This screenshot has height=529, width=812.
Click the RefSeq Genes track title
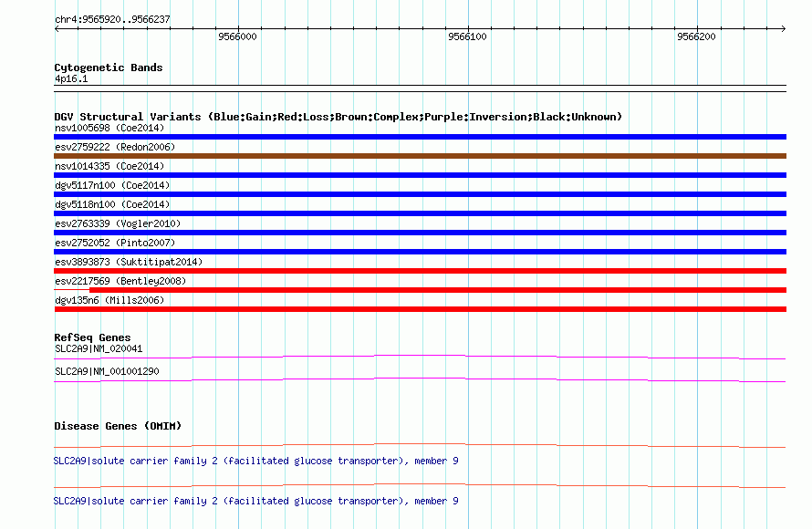92,337
